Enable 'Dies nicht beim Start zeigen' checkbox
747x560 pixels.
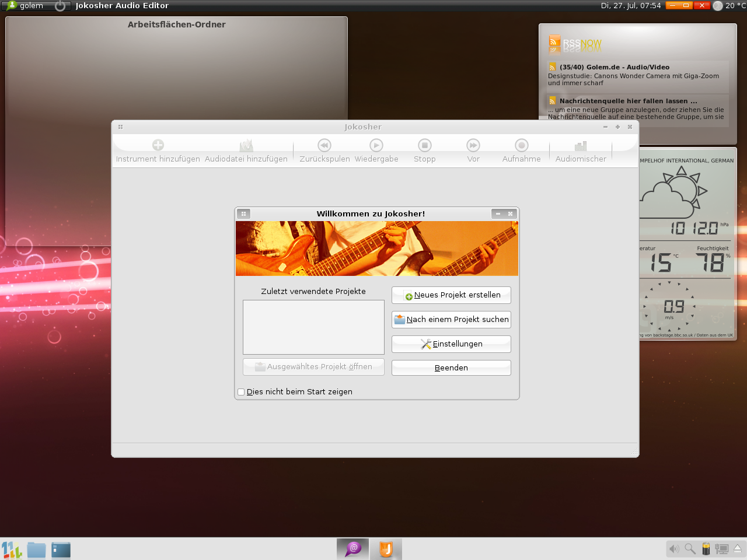click(x=241, y=392)
